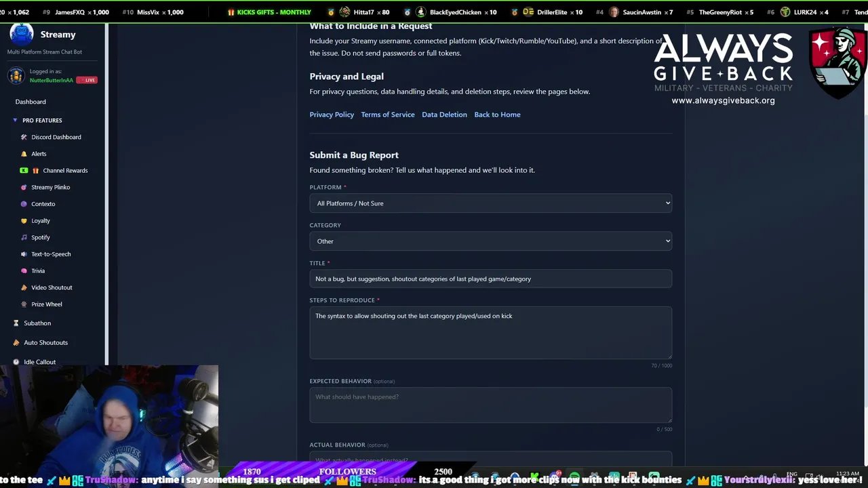Open the Data Deletion link
This screenshot has height=488, width=868.
[x=444, y=115]
